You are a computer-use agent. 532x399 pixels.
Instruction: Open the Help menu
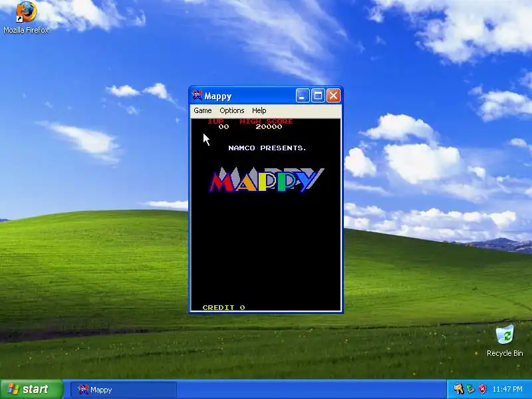pyautogui.click(x=259, y=110)
